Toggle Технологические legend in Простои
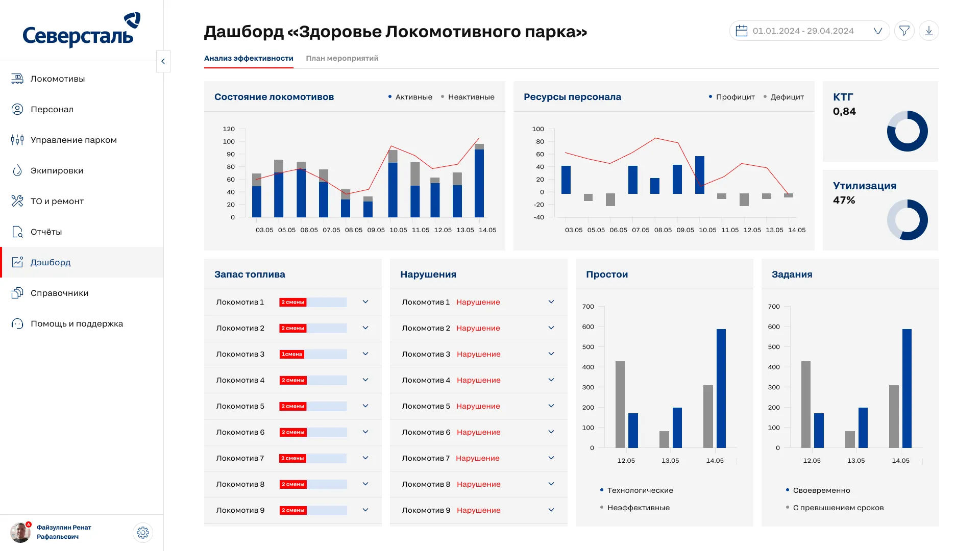Screen dimensions: 980x551 [x=636, y=490]
